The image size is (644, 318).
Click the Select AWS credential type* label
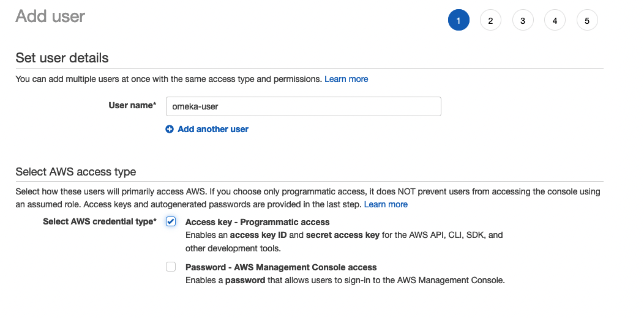[x=99, y=221]
